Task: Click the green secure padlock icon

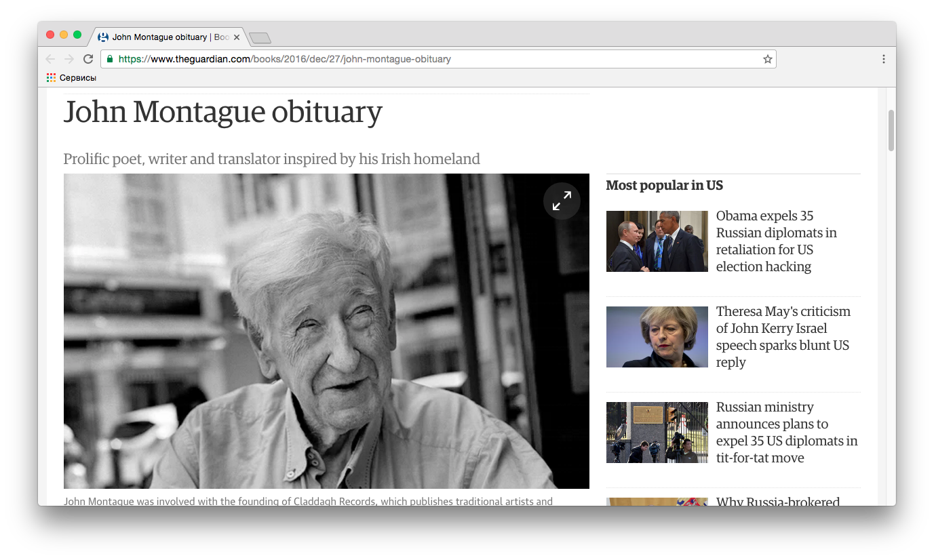Action: tap(110, 59)
